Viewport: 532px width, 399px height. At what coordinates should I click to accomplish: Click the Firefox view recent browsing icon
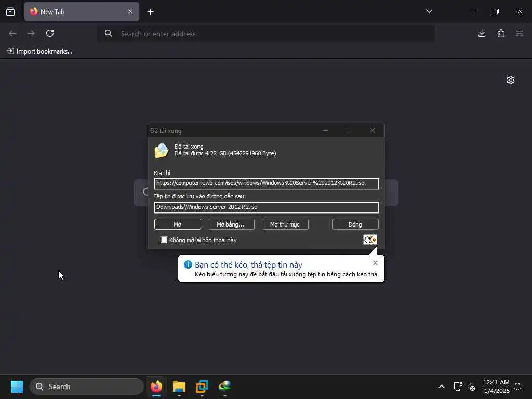tap(10, 11)
